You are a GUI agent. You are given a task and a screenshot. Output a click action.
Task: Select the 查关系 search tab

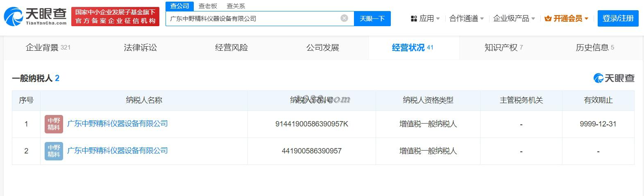pyautogui.click(x=236, y=6)
